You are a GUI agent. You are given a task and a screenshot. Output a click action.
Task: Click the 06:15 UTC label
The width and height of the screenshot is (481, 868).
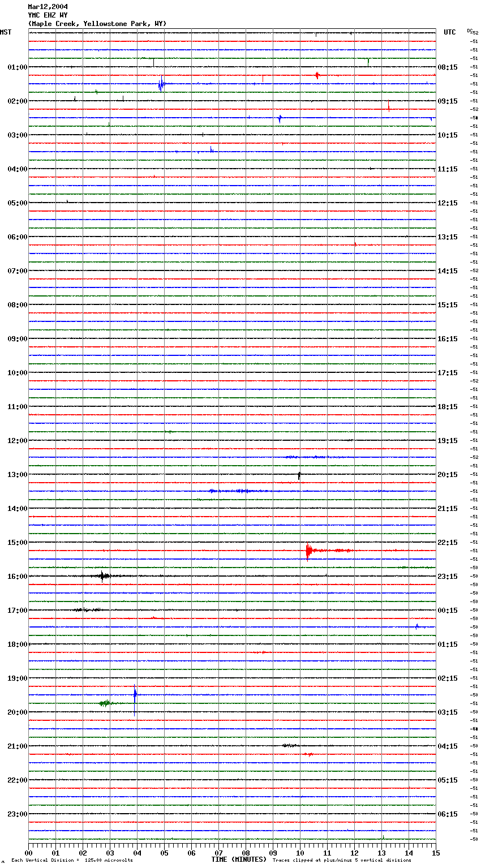coord(448,814)
